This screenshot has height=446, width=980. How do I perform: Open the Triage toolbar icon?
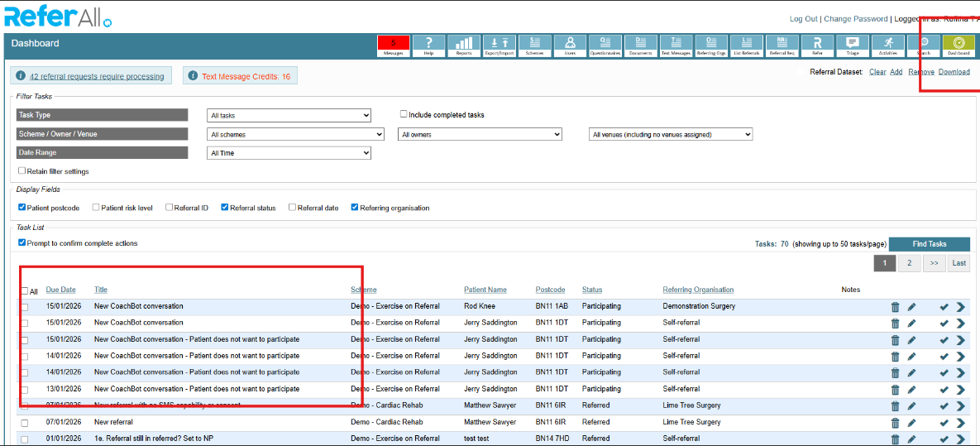[x=853, y=46]
